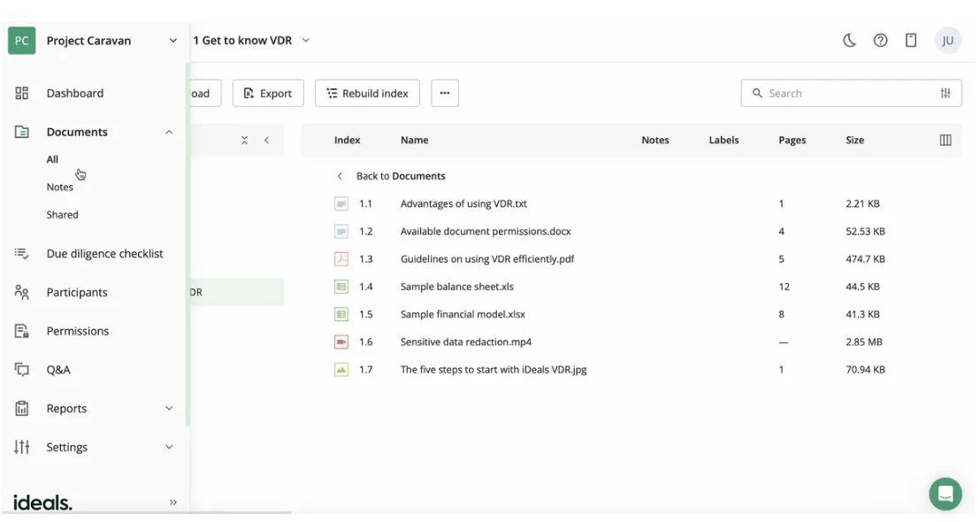The width and height of the screenshot is (980, 522).
Task: Click the Export button
Action: pos(268,93)
